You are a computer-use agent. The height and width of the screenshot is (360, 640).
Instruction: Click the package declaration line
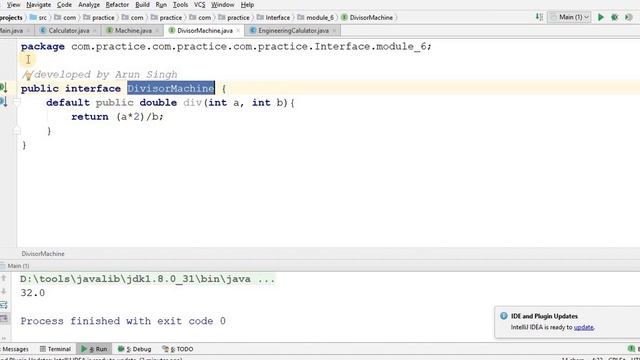226,47
